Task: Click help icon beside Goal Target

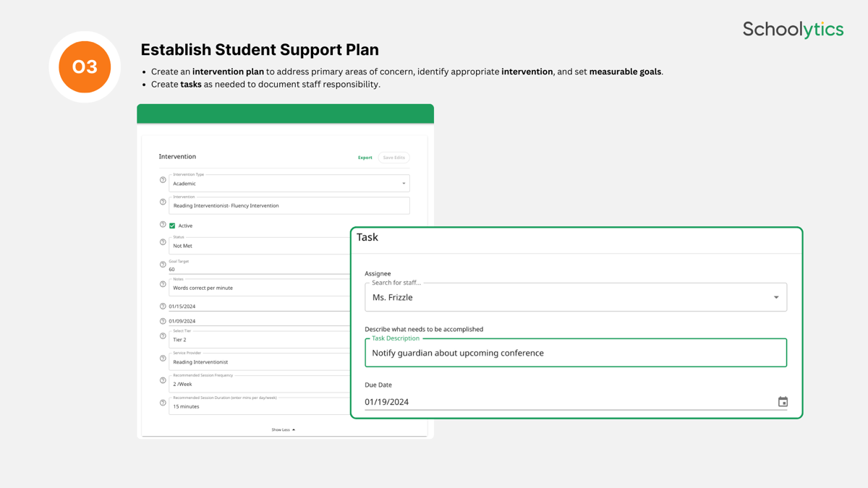Action: coord(163,265)
